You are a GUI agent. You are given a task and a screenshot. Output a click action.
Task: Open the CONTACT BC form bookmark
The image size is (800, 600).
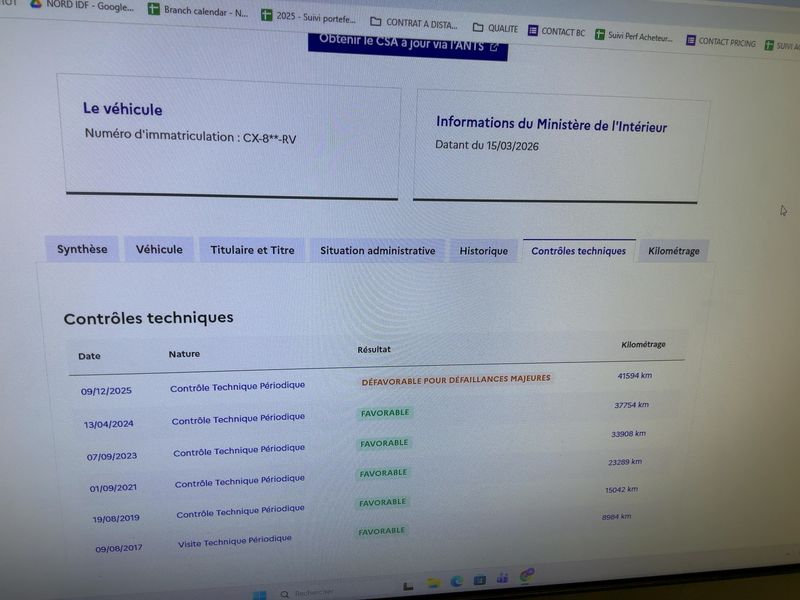[x=556, y=32]
